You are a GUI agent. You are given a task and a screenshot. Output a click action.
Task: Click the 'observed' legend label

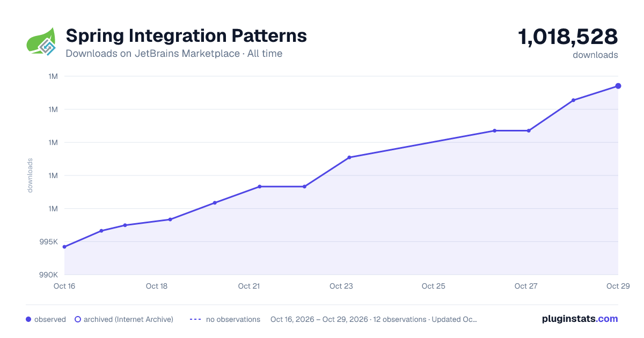[x=50, y=319]
